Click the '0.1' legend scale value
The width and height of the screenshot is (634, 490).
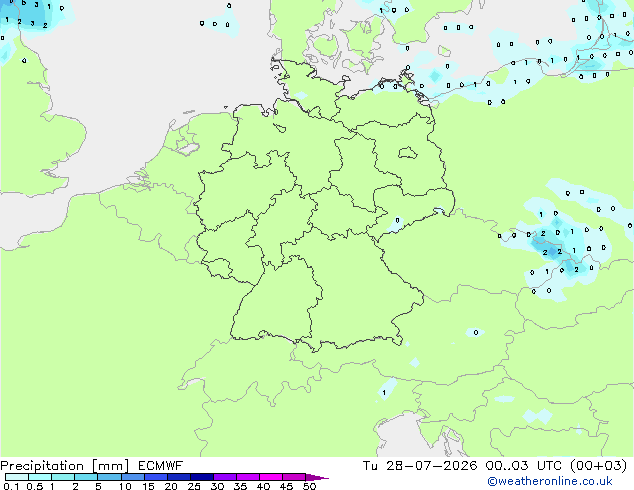click(11, 486)
